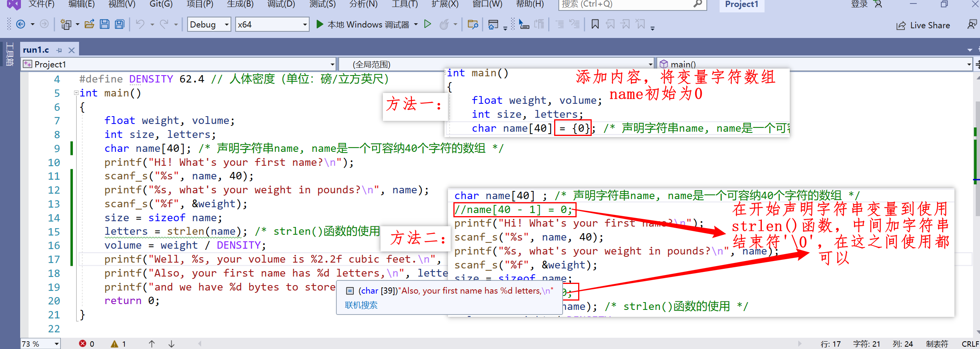This screenshot has height=349, width=980.
Task: Click the search box (Ctrl+Q)
Action: point(632,4)
